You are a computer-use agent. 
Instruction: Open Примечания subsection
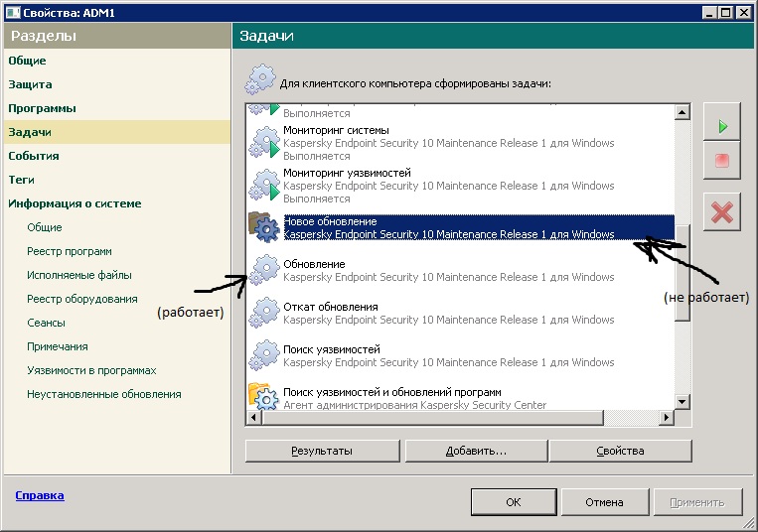(58, 346)
